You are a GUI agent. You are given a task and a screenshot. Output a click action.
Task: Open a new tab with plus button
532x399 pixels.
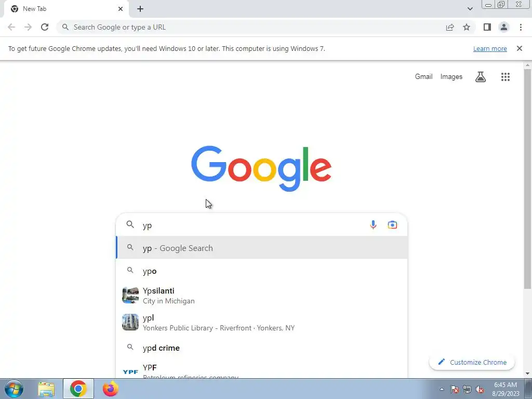point(140,9)
